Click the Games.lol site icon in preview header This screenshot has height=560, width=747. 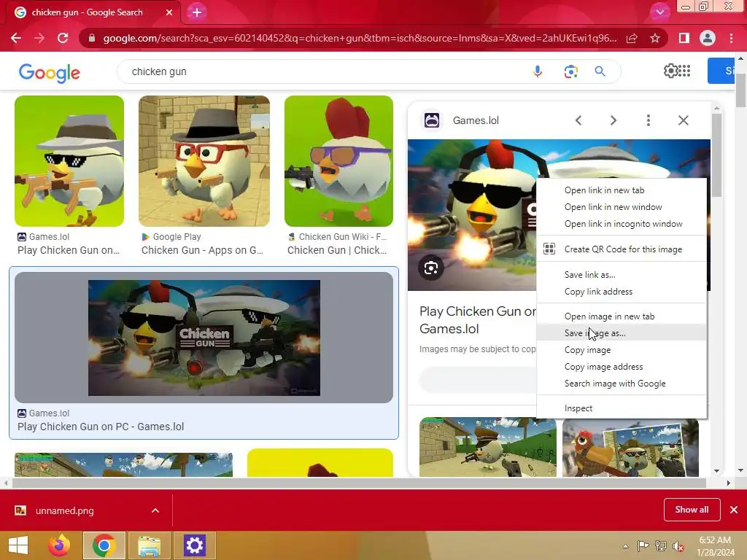pos(432,120)
